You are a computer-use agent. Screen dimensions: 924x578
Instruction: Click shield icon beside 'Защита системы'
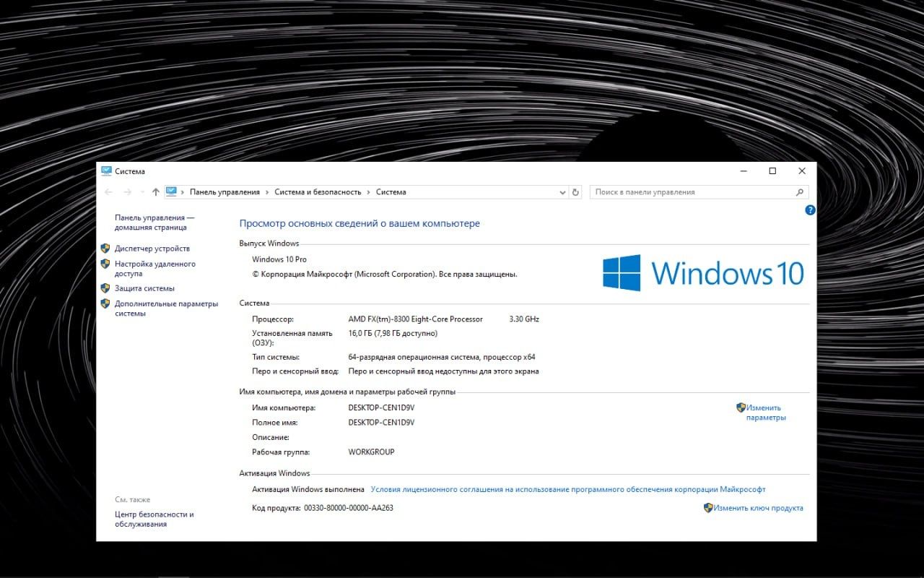pos(105,288)
